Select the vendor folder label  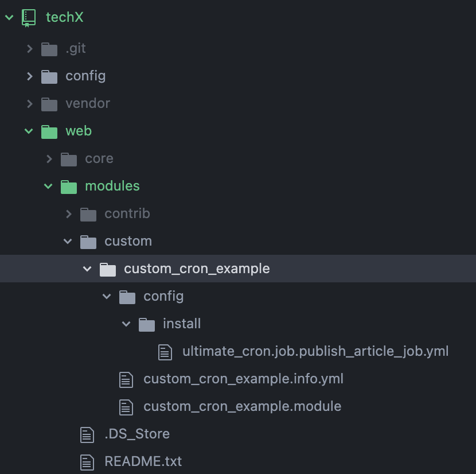pos(88,104)
